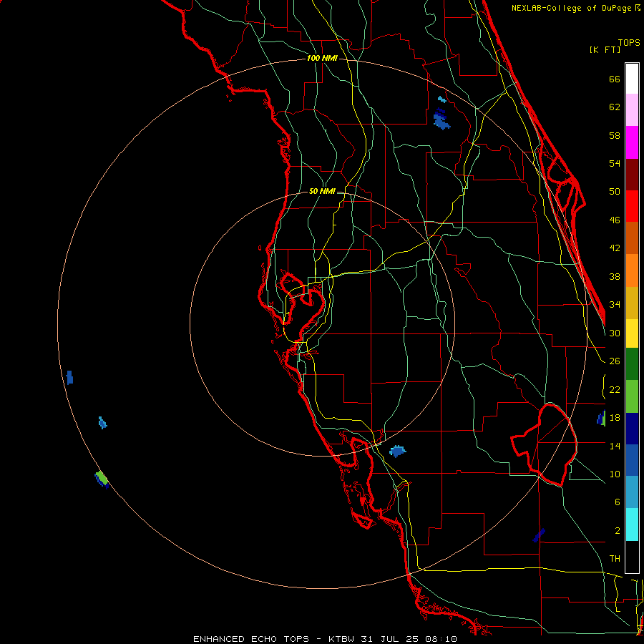The height and width of the screenshot is (644, 644).
Task: Click the '50 NMI' range ring label
Action: (322, 191)
